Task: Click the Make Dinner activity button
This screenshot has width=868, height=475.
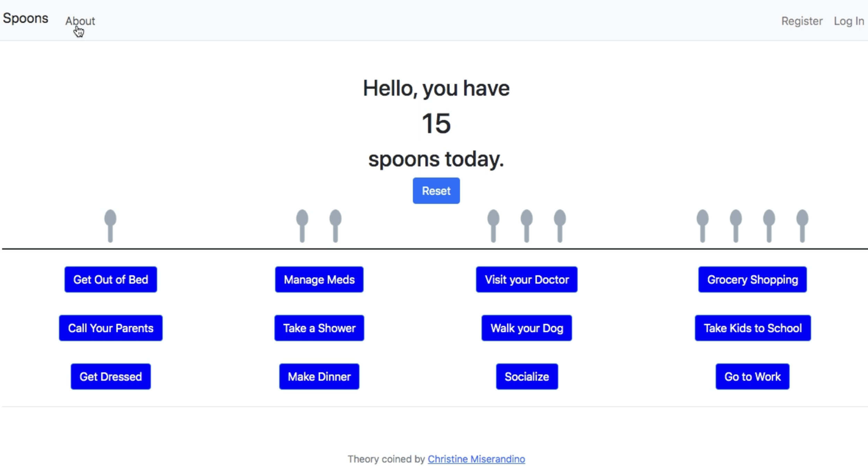Action: pyautogui.click(x=319, y=377)
